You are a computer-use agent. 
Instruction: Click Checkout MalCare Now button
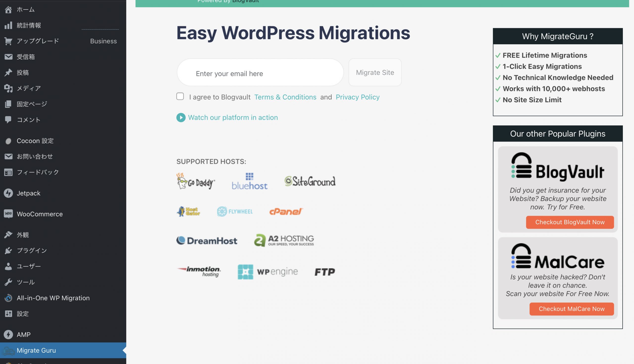point(571,309)
